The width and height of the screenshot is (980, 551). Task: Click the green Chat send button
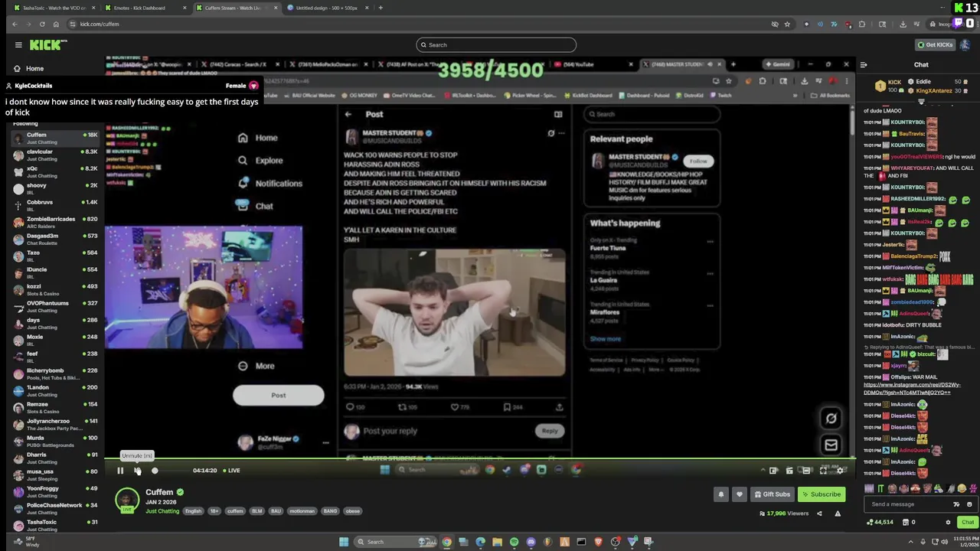(968, 523)
